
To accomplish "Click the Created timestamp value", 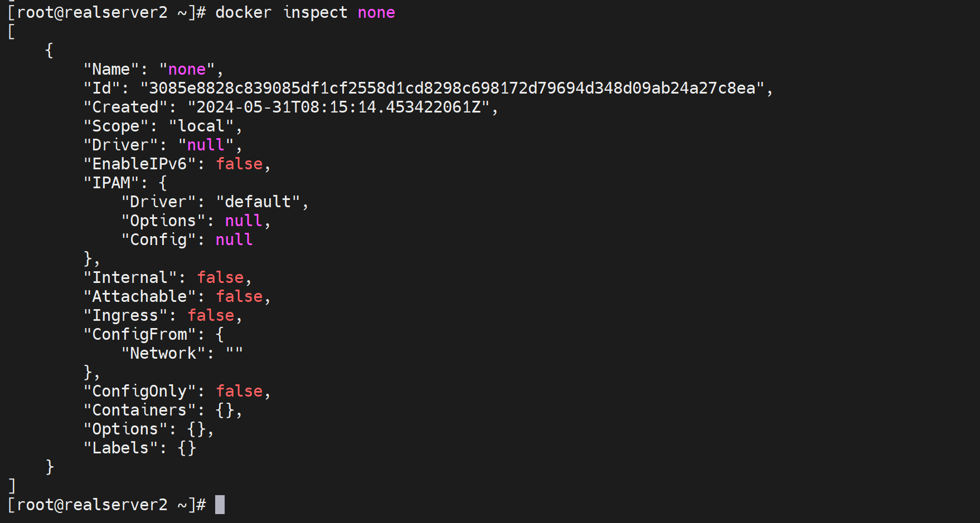I will pos(338,107).
